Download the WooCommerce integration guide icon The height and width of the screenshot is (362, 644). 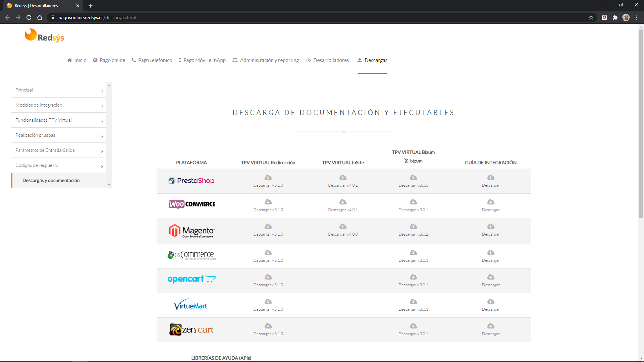coord(491,202)
